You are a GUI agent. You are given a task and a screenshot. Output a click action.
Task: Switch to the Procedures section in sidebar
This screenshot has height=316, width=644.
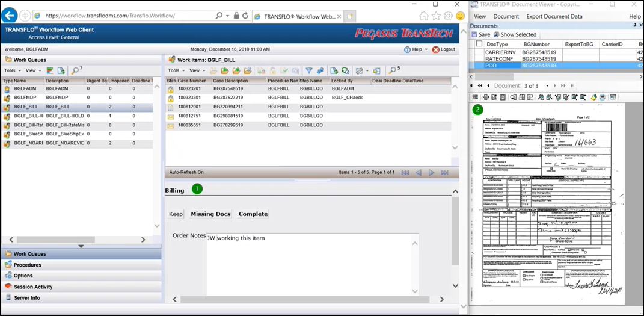[28, 265]
